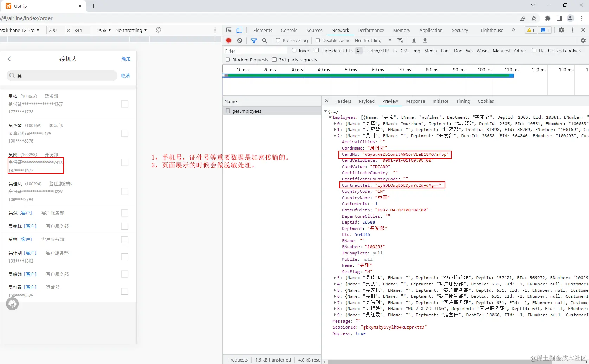
Task: Toggle the device toolbar icon
Action: [x=239, y=30]
